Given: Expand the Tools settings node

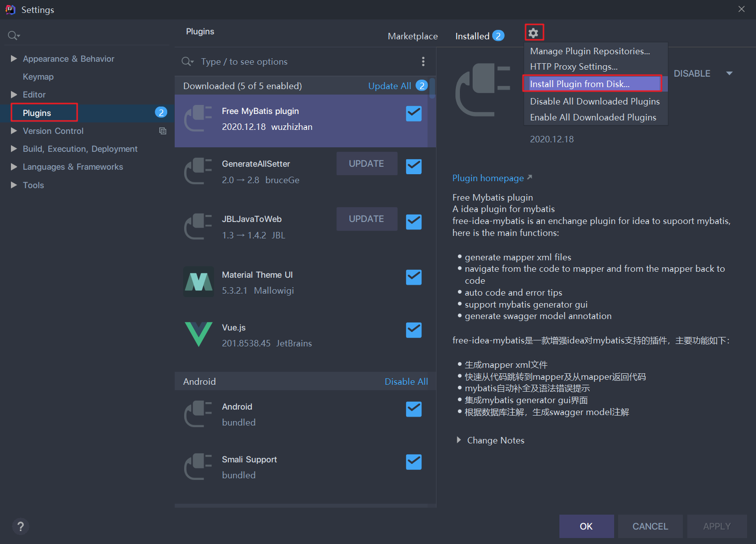Looking at the screenshot, I should (14, 185).
